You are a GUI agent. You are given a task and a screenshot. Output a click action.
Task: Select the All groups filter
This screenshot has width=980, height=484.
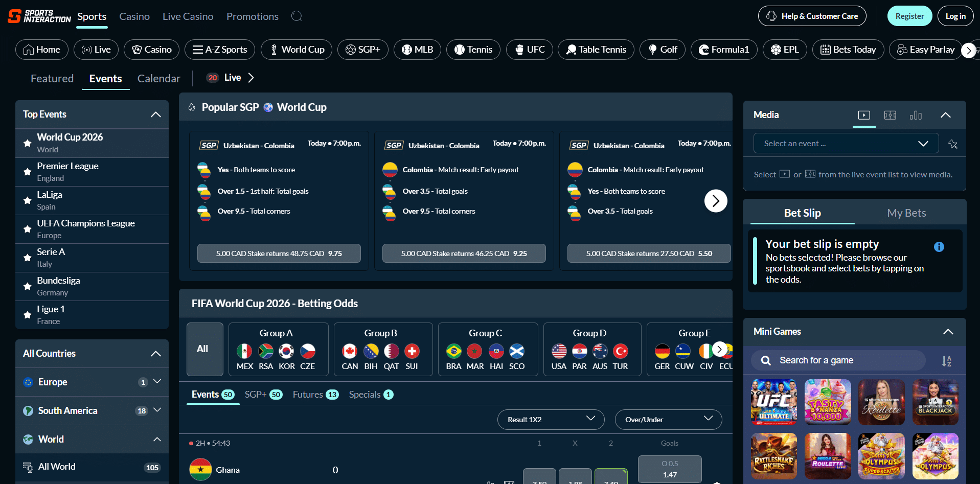pos(205,349)
